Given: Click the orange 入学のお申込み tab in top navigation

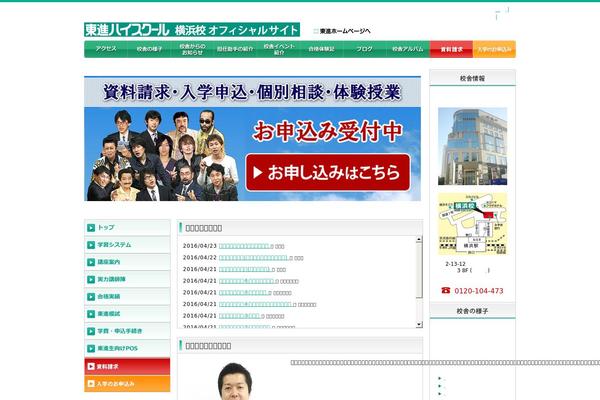Looking at the screenshot, I should point(494,49).
